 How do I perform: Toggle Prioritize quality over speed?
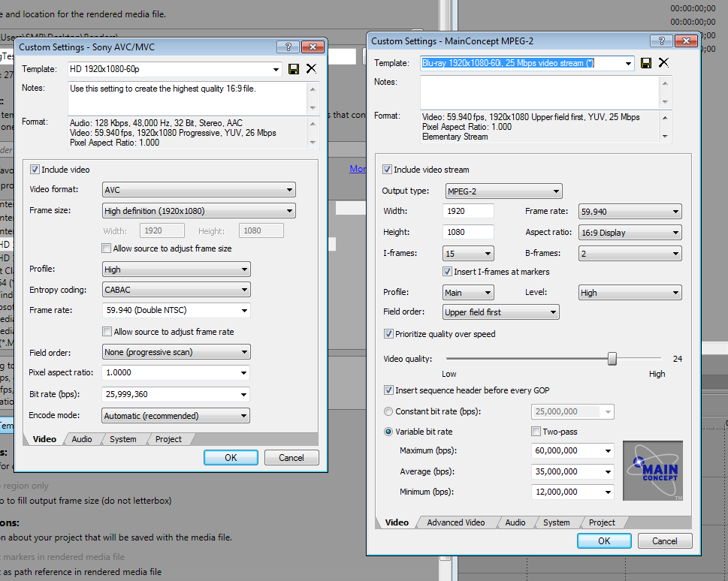388,333
